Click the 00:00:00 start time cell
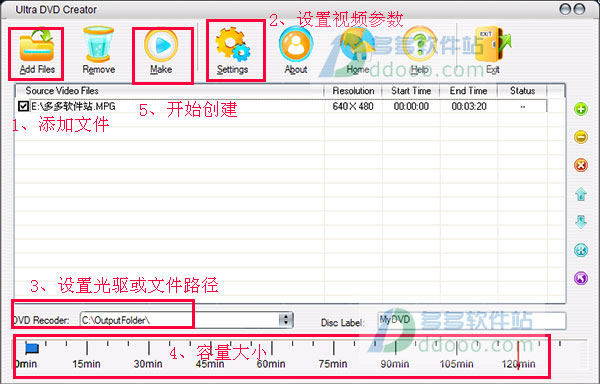The height and width of the screenshot is (384, 600). click(411, 106)
